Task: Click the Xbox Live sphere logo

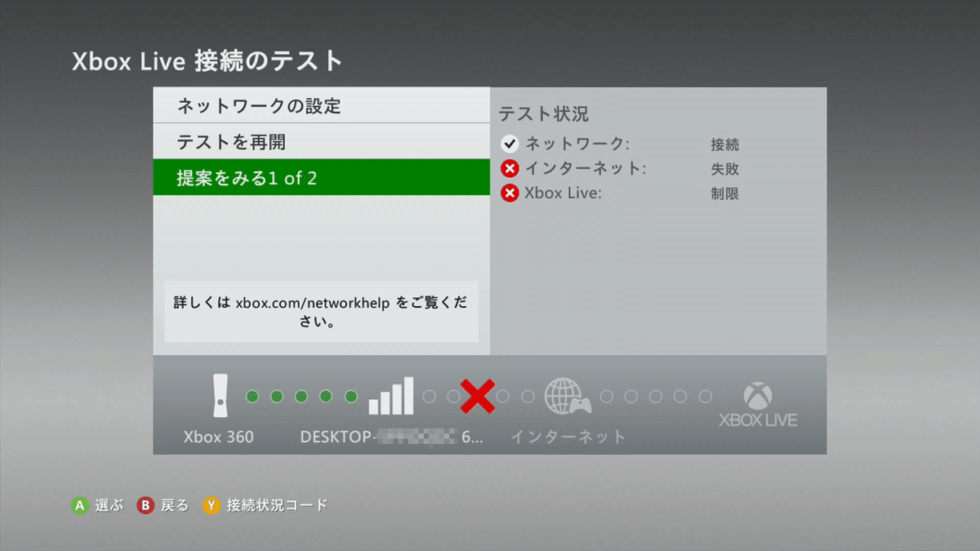Action: click(758, 398)
